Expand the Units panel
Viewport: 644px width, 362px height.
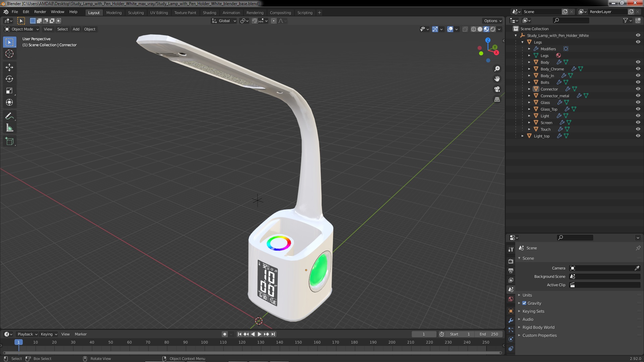click(x=527, y=295)
